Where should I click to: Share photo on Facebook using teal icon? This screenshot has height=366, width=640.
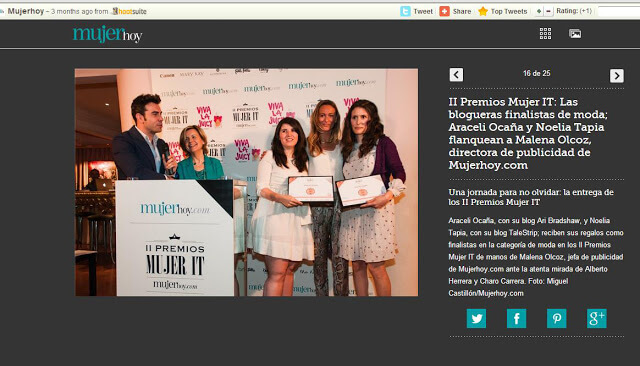(516, 318)
